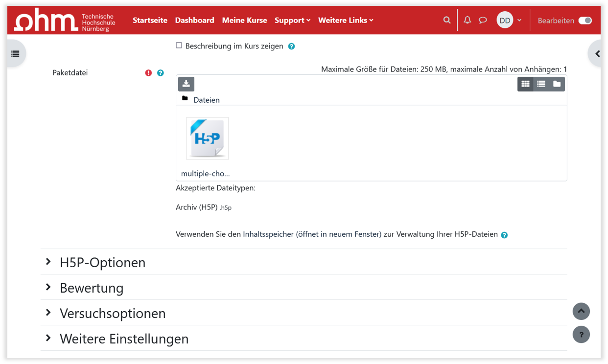Click the download all files icon

click(186, 84)
